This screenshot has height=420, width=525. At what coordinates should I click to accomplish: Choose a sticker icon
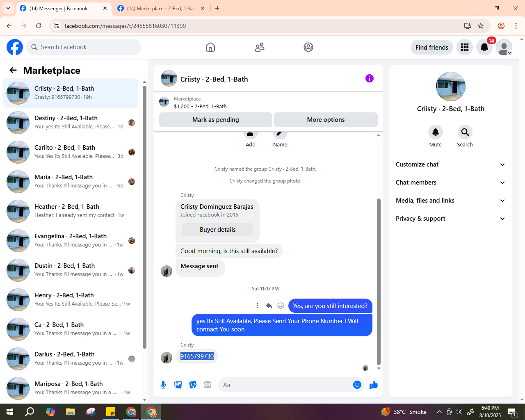pos(193,385)
